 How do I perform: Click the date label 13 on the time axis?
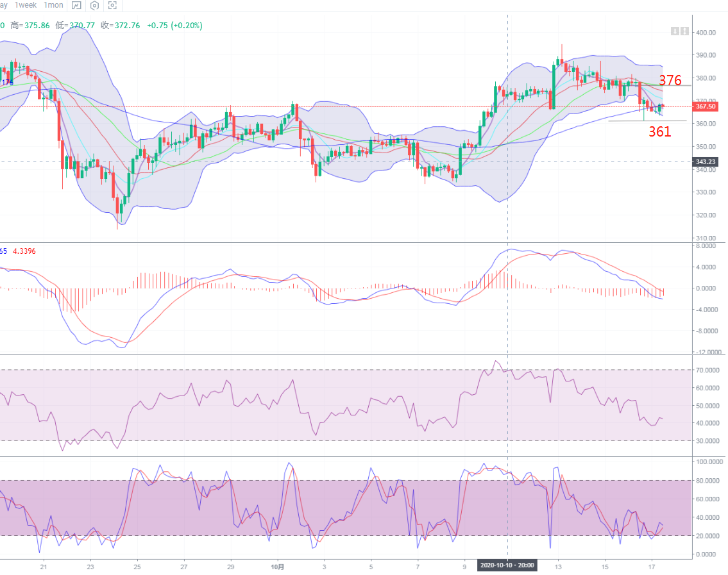pyautogui.click(x=558, y=567)
